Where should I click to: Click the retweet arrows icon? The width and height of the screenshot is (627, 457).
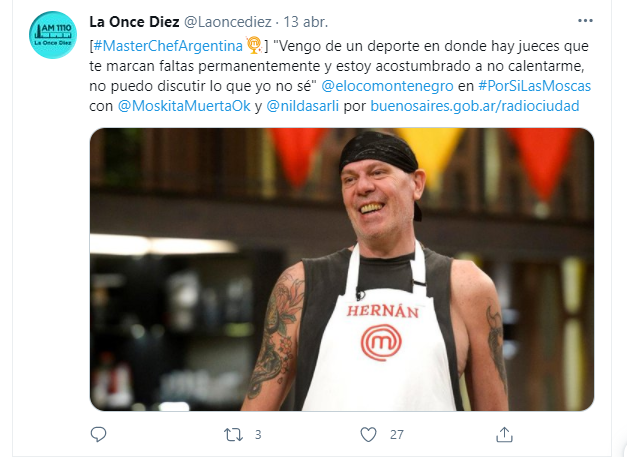tap(233, 435)
